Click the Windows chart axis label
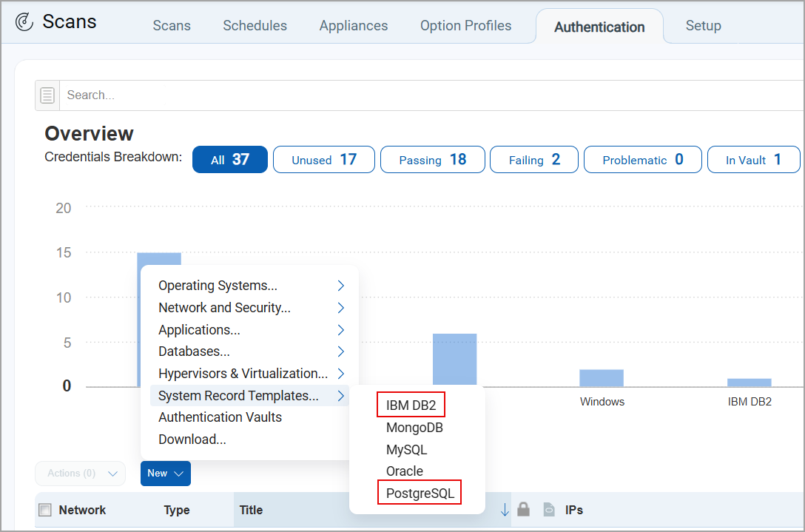 click(602, 402)
